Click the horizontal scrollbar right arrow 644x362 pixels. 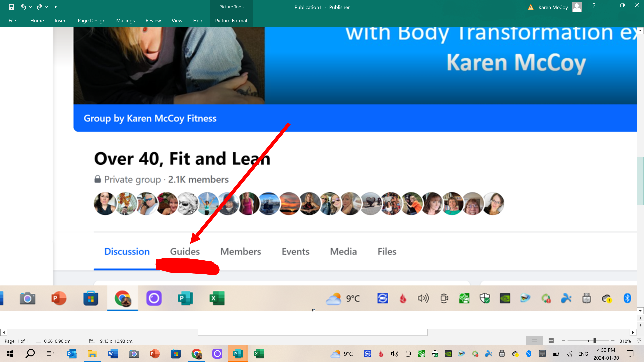[x=633, y=332]
